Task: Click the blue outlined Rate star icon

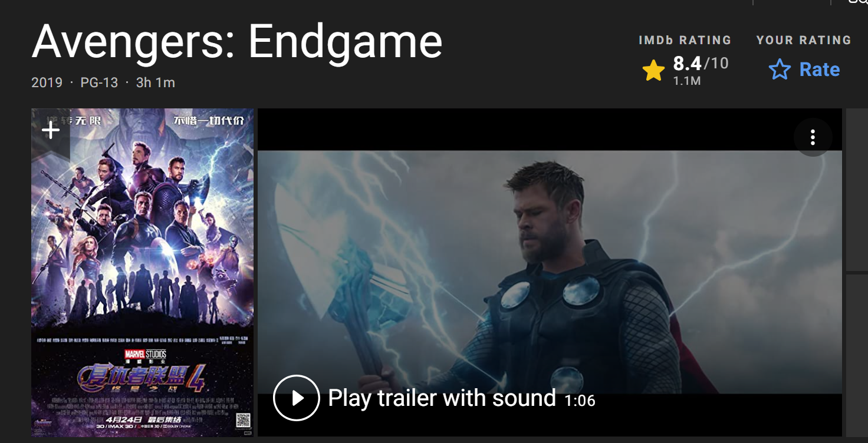Action: pos(780,70)
